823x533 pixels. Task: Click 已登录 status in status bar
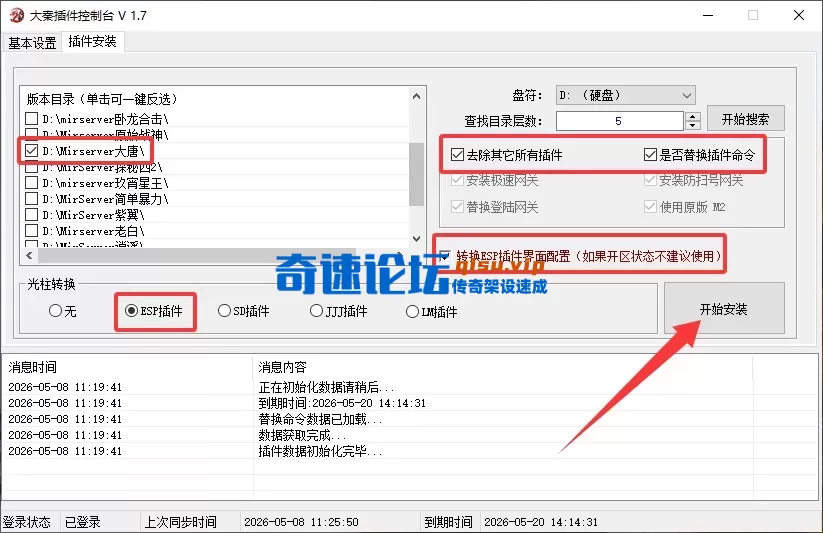(x=82, y=522)
